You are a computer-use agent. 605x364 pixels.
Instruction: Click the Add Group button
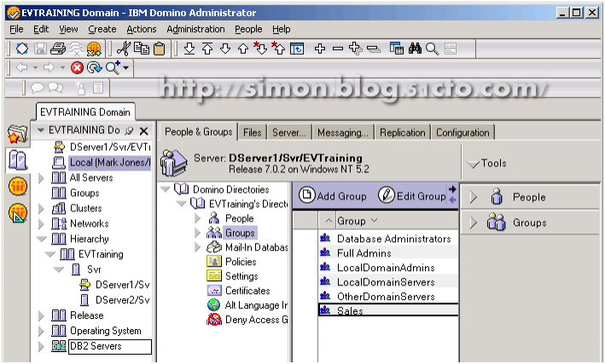point(333,196)
